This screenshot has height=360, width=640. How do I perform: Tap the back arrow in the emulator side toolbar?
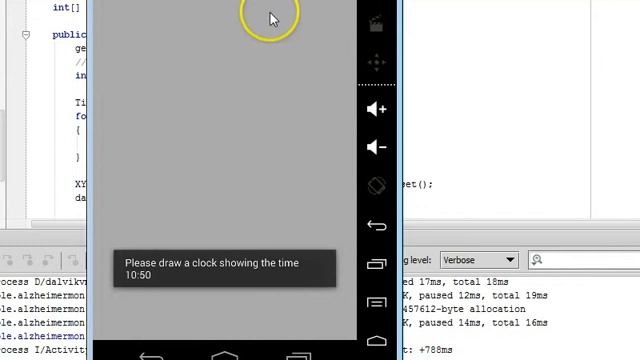pyautogui.click(x=376, y=225)
